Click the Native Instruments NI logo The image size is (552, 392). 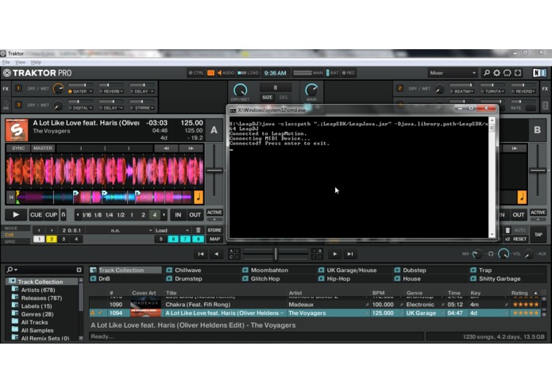[x=539, y=73]
